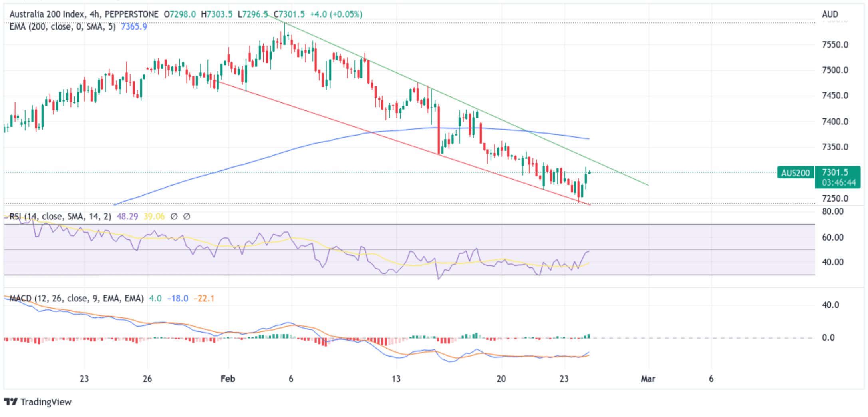Image resolution: width=868 pixels, height=417 pixels.
Task: Click the MACD signal value −22.1
Action: tap(204, 299)
